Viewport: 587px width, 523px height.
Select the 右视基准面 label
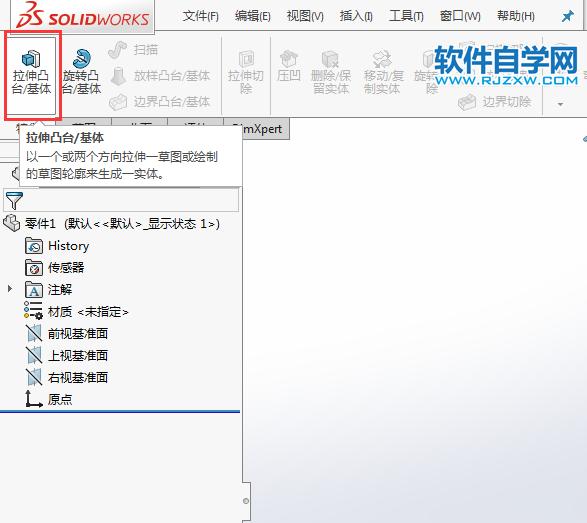pos(78,377)
